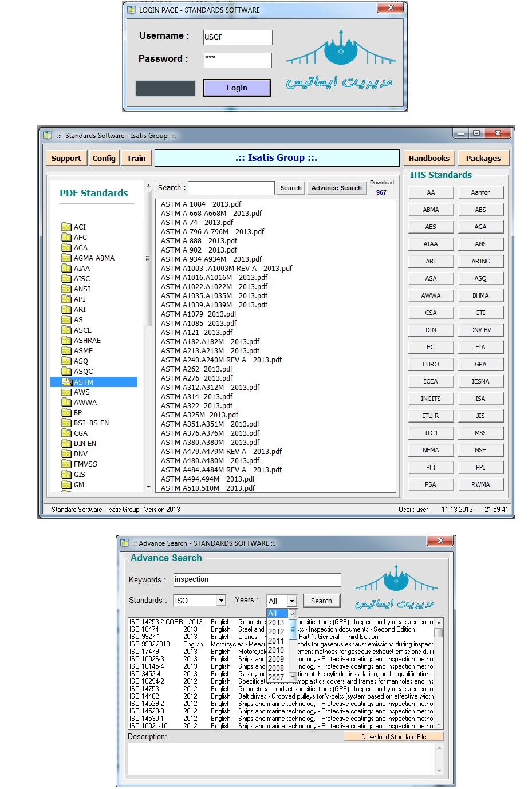This screenshot has height=789, width=532.
Task: Select the AISC folder icon
Action: coord(66,279)
